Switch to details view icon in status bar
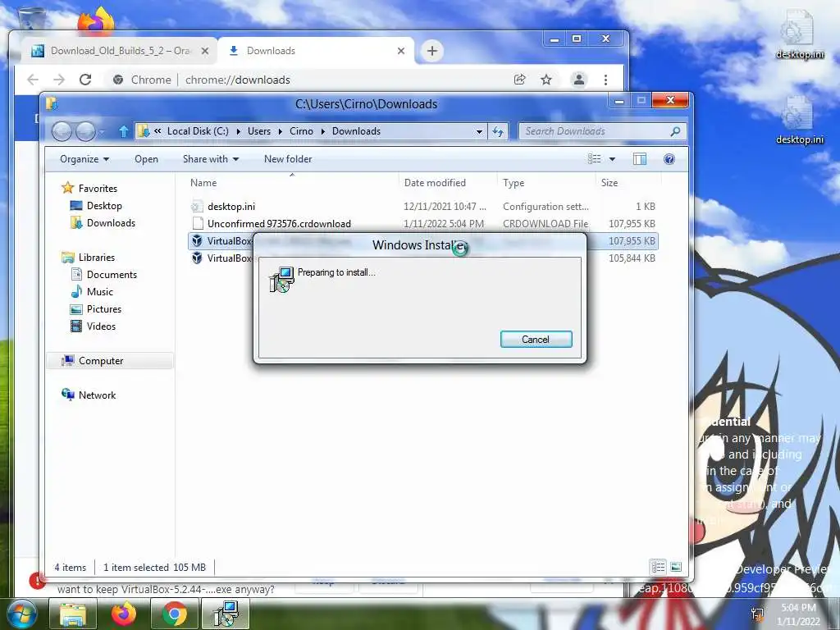This screenshot has height=630, width=840. (659, 567)
